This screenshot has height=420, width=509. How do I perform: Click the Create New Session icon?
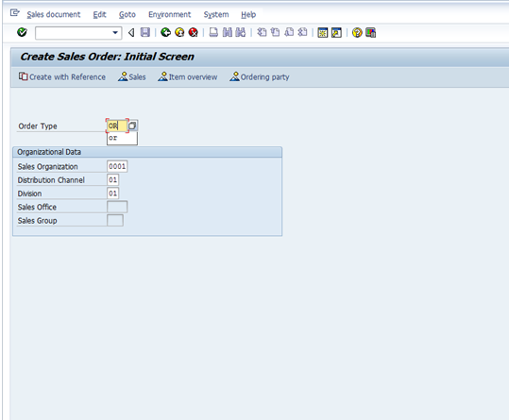click(x=322, y=32)
